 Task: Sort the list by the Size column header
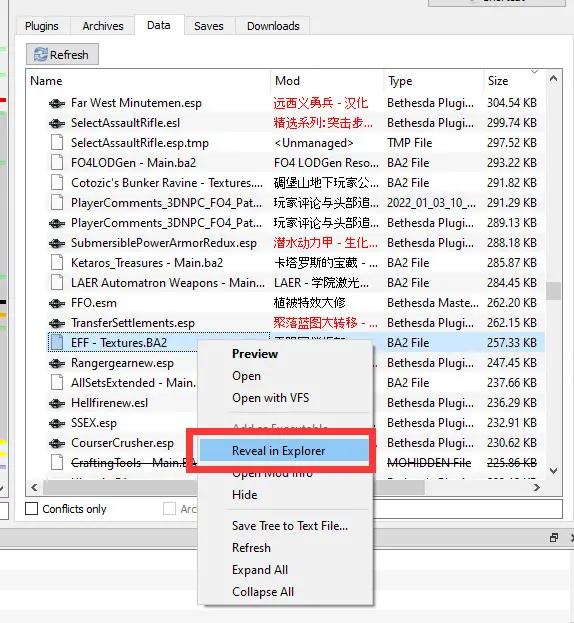coord(513,81)
